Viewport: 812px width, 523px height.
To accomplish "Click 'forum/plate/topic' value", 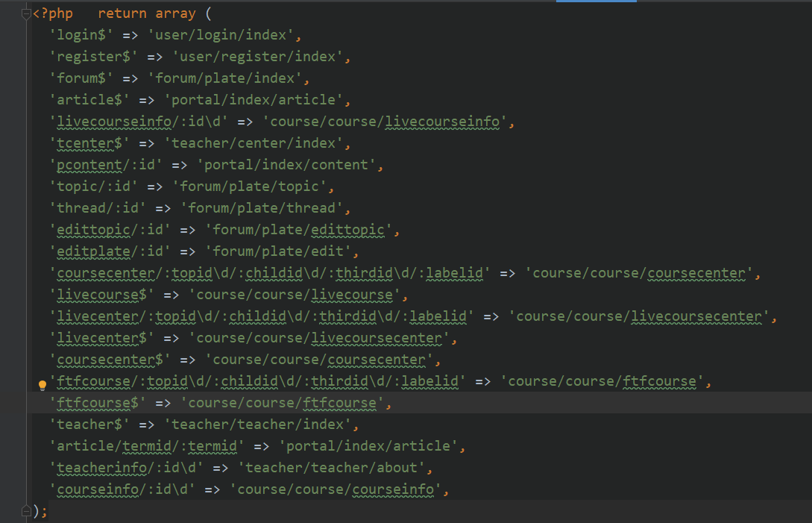I will click(x=250, y=187).
